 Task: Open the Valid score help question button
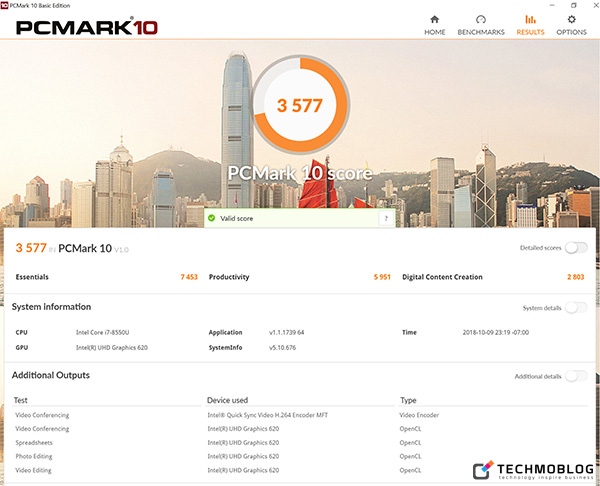(x=386, y=218)
